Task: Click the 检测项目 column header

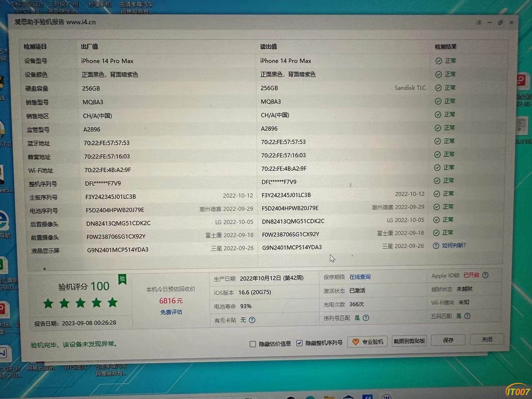Action: 35,47
